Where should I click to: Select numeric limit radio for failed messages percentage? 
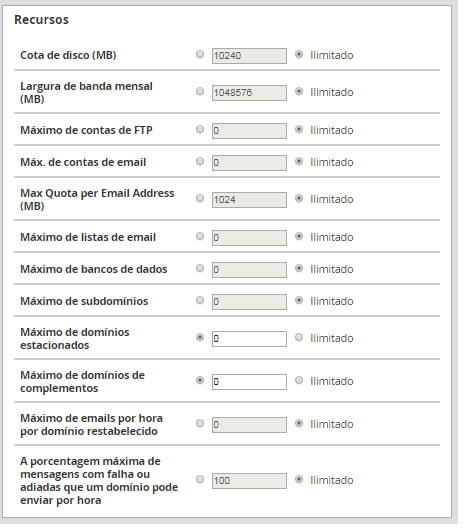point(200,479)
